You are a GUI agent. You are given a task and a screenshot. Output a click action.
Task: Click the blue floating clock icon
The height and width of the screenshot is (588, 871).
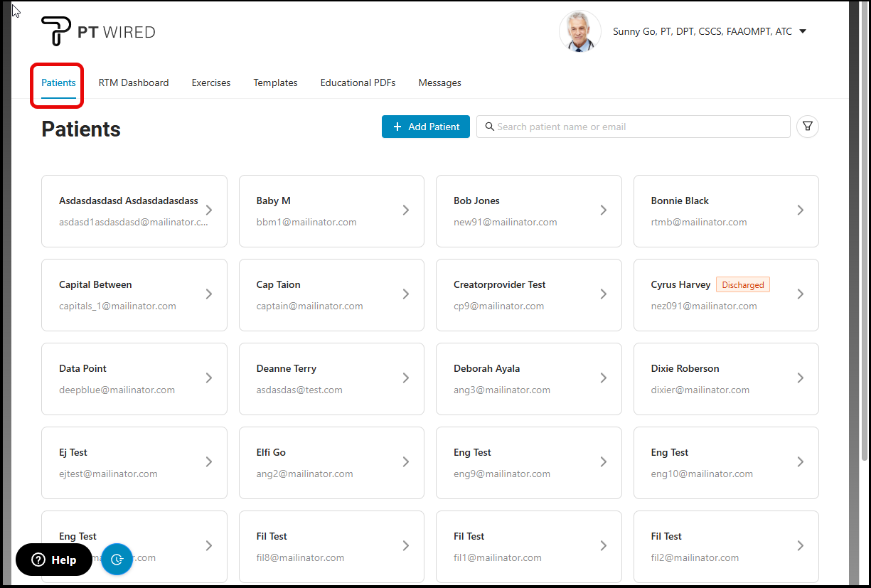click(x=117, y=559)
